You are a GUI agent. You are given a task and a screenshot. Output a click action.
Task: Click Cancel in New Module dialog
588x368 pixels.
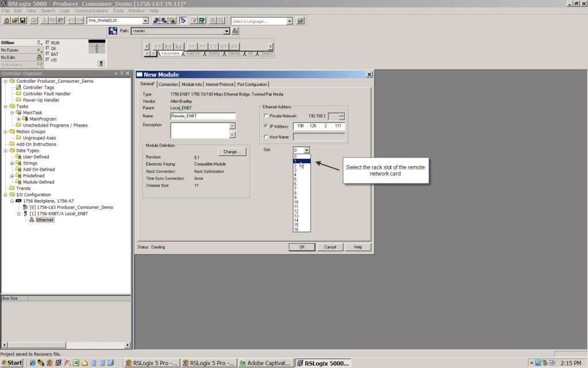tap(330, 247)
